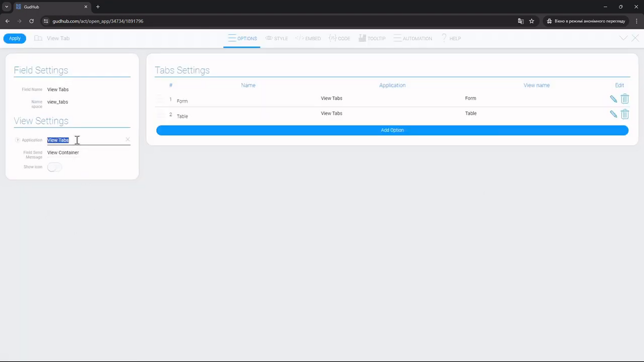This screenshot has height=362, width=644.
Task: Go back in browser history
Action: pos(7,21)
